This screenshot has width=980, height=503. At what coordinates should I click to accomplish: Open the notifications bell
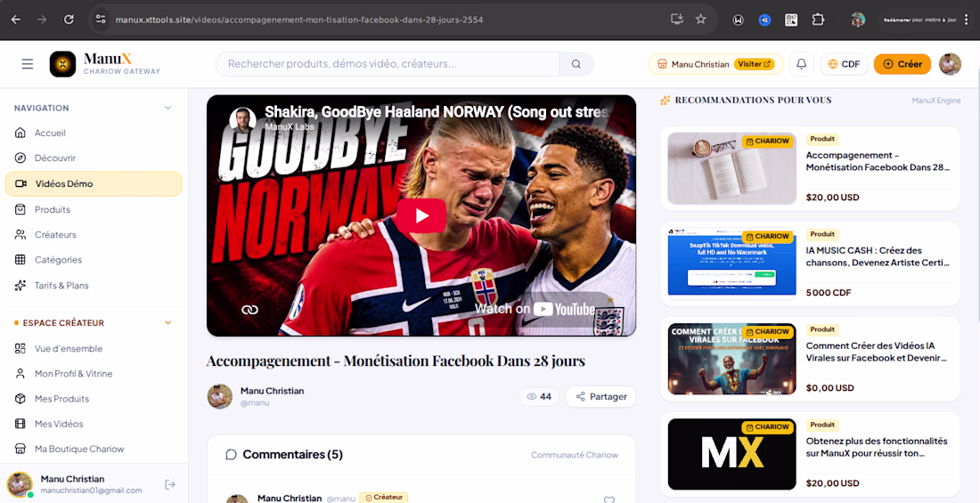[801, 64]
